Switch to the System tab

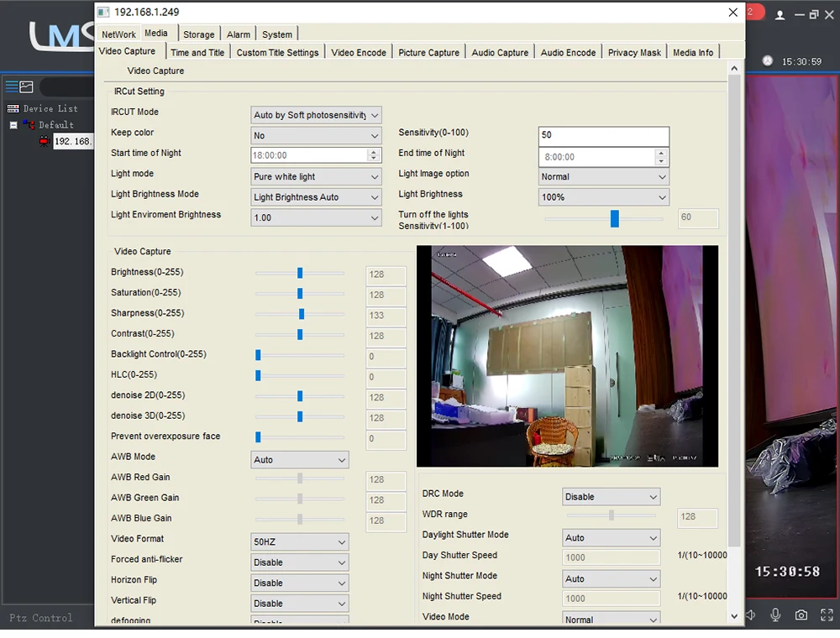tap(277, 34)
